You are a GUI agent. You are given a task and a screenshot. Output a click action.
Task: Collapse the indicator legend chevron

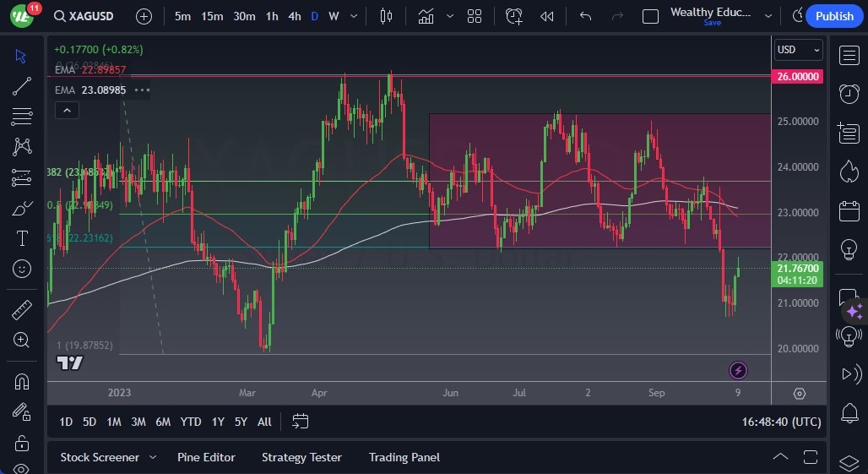coord(67,110)
